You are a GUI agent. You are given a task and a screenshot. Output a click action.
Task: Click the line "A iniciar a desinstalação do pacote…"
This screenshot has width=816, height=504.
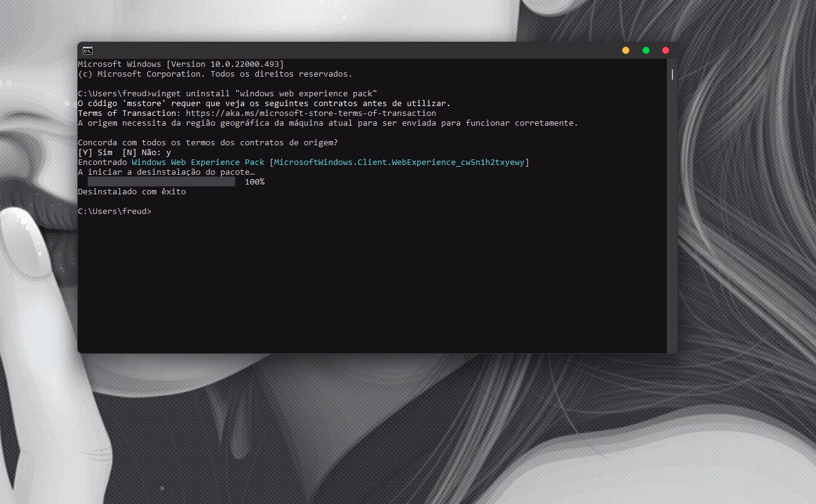pos(166,172)
